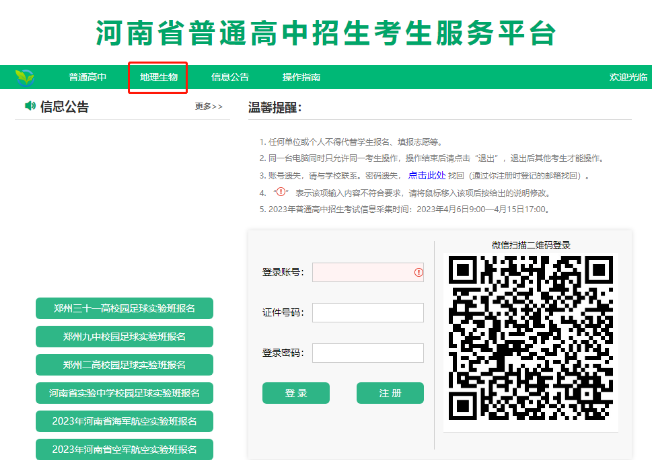The width and height of the screenshot is (652, 460).
Task: Click the red warning icon in 登录账号 field
Action: (418, 272)
